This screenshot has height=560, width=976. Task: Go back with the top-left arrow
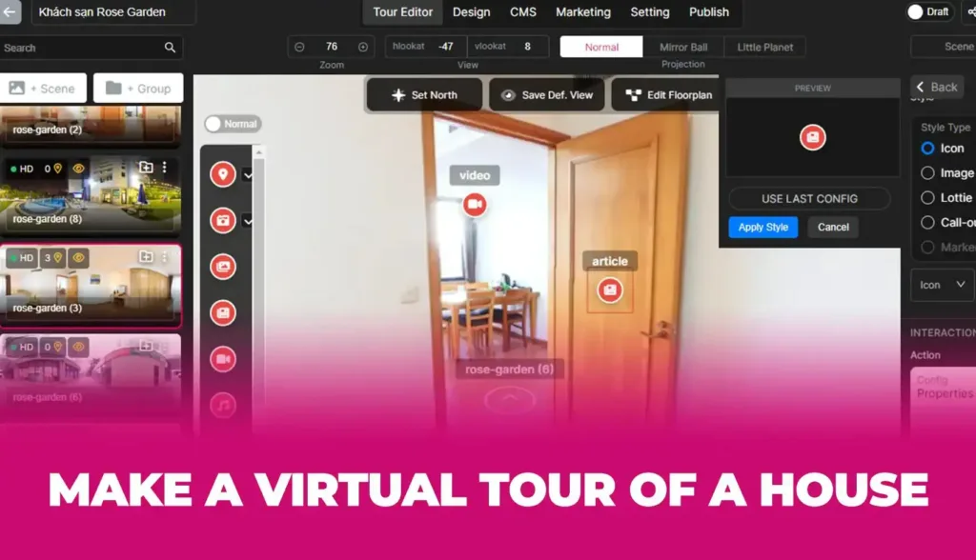(10, 12)
